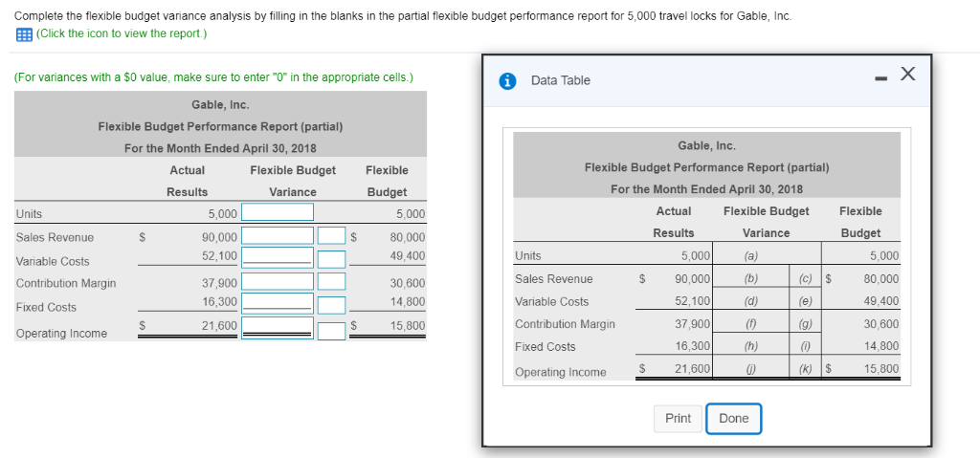980x458 pixels.
Task: Click the 37,900 contribution margin in left report
Action: click(219, 282)
